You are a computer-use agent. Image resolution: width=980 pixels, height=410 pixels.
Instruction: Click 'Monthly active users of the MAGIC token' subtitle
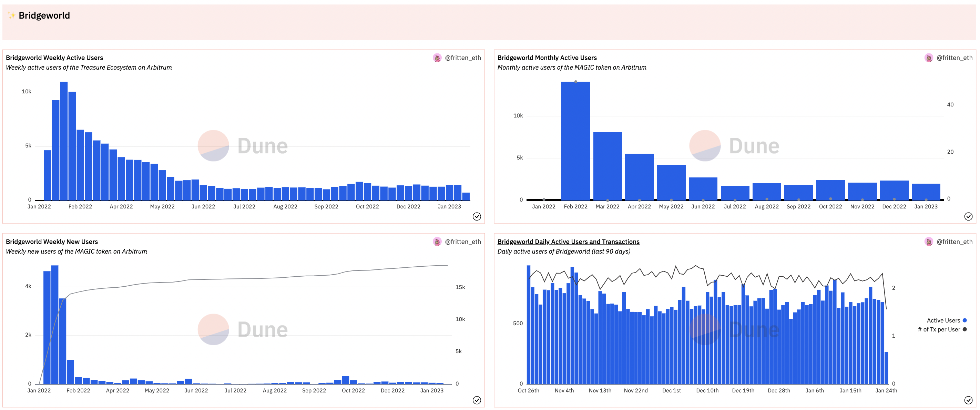572,68
